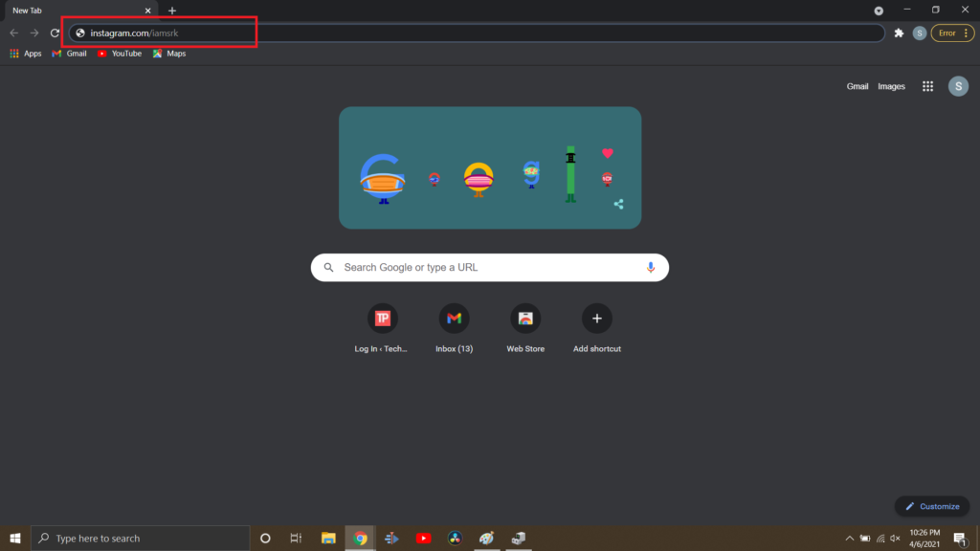Screen dimensions: 980x551
Task: Click the Google Doodle image
Action: [490, 167]
